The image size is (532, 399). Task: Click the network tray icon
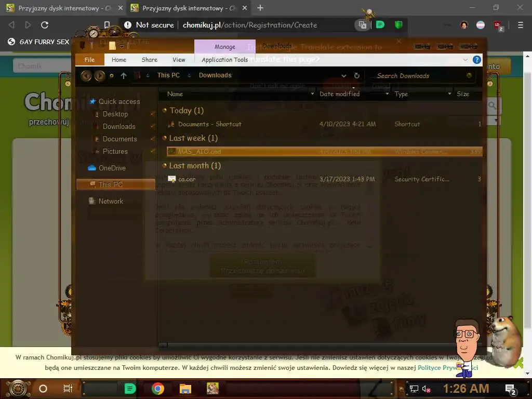(x=414, y=389)
